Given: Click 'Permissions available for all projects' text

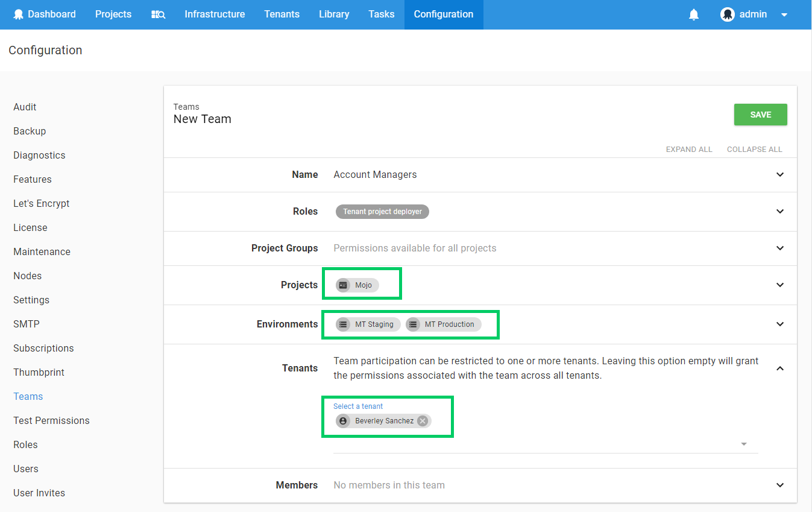Looking at the screenshot, I should 415,248.
